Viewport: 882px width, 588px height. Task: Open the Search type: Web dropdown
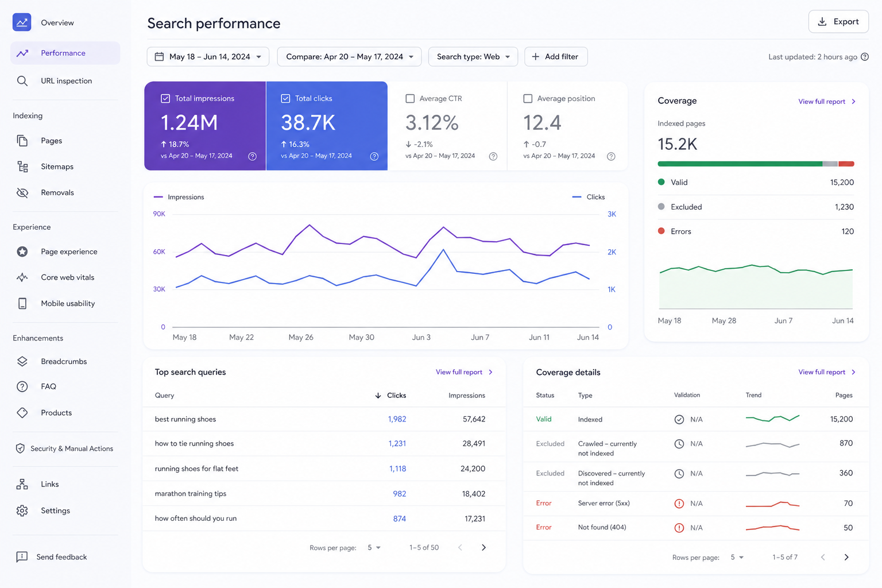473,57
